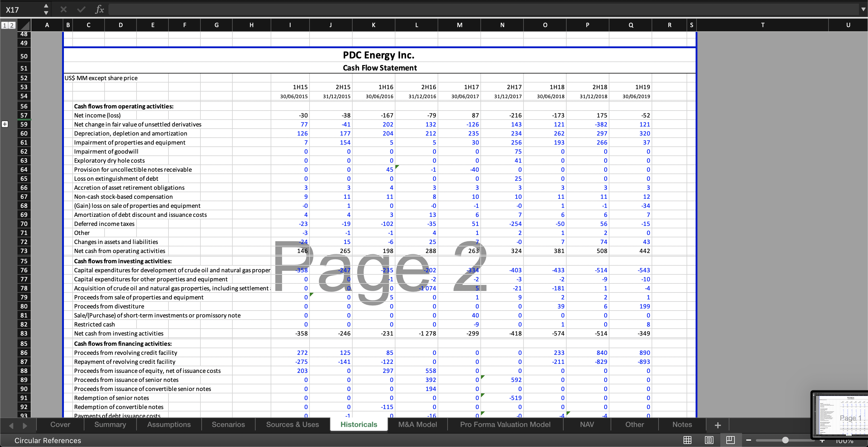
Task: Click the Cash Flow Statement heading cell
Action: 380,68
